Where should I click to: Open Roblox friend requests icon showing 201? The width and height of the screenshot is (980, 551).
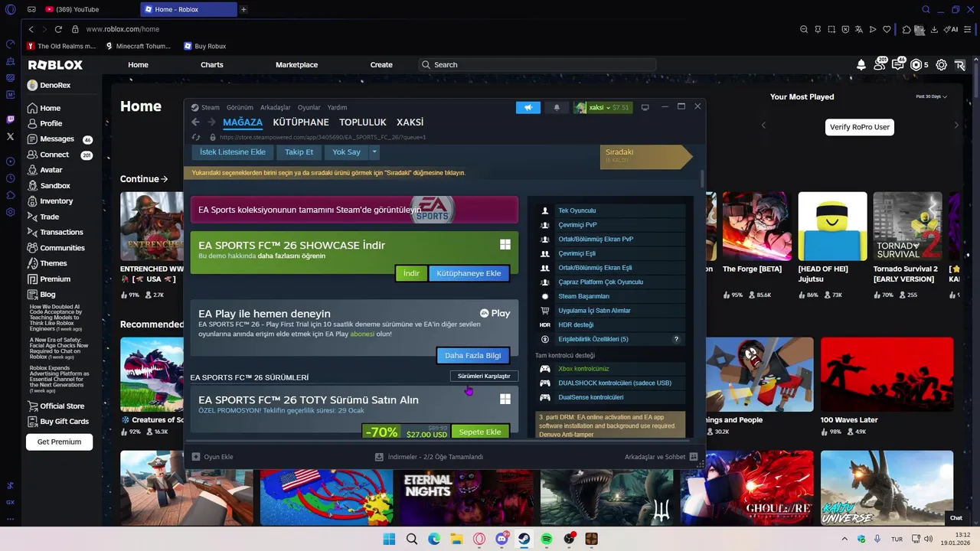(x=880, y=65)
